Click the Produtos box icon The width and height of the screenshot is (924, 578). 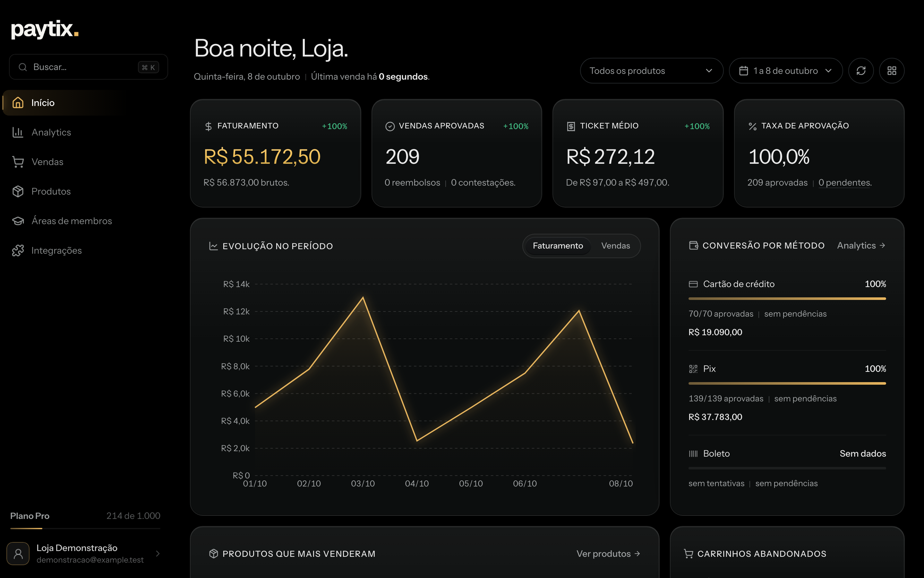click(x=18, y=191)
